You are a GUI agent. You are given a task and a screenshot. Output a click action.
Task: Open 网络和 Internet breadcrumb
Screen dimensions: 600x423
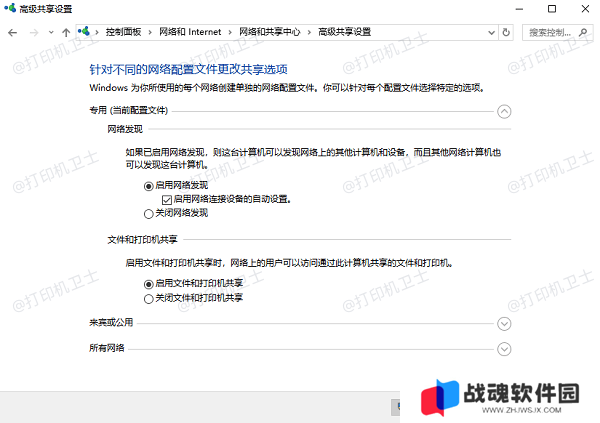tap(190, 32)
